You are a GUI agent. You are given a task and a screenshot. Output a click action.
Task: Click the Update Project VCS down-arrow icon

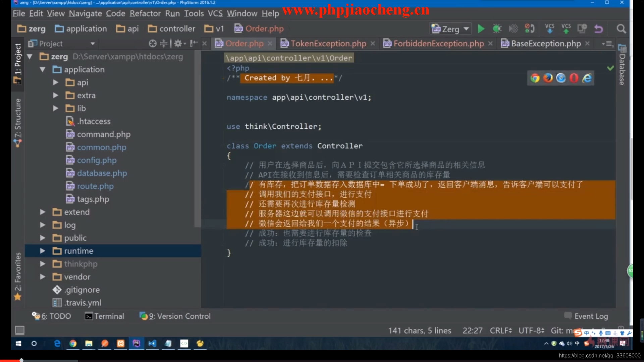click(550, 29)
